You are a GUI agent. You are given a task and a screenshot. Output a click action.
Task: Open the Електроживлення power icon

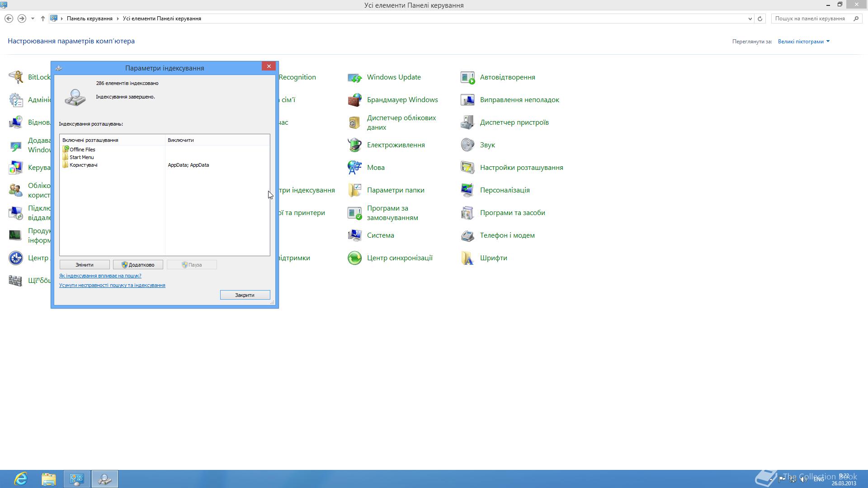(355, 145)
